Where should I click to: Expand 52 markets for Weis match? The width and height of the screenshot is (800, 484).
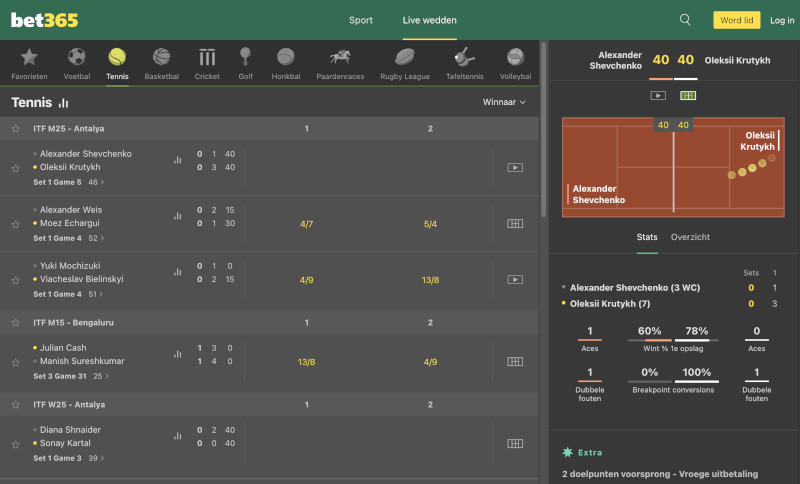[96, 238]
